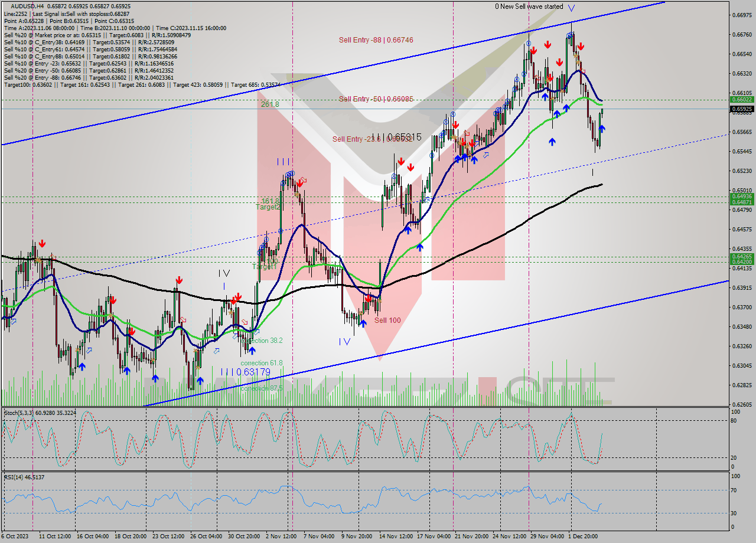Click the gold star marker next to the Sell 100 arrow
The height and width of the screenshot is (543, 756).
point(361,313)
